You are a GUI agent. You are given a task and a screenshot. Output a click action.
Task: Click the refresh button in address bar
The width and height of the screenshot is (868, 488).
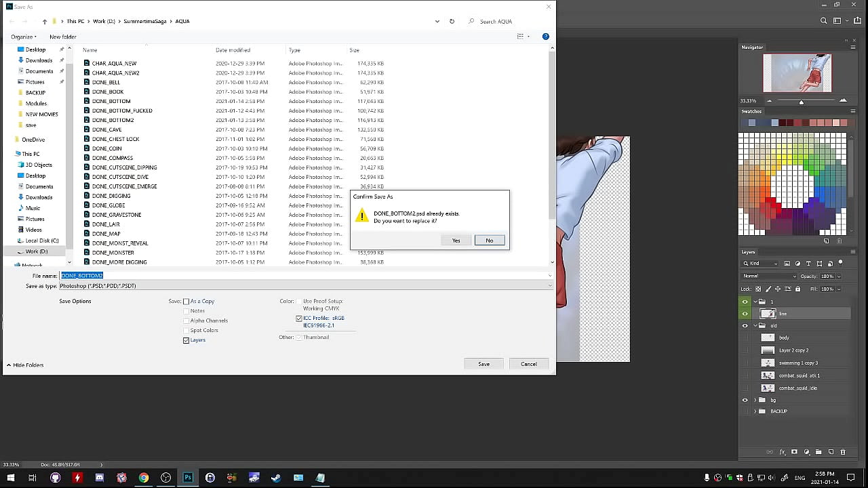point(452,21)
